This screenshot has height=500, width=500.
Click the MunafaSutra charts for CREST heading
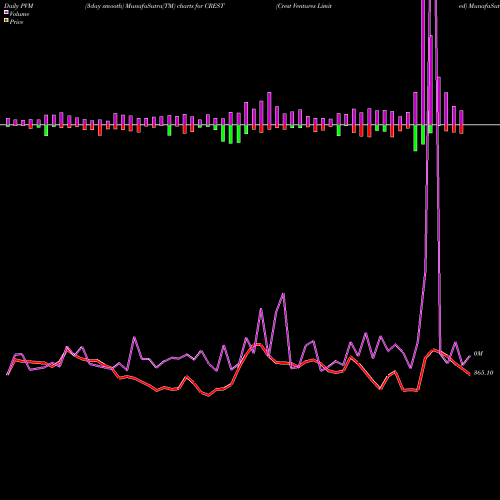pyautogui.click(x=154, y=6)
